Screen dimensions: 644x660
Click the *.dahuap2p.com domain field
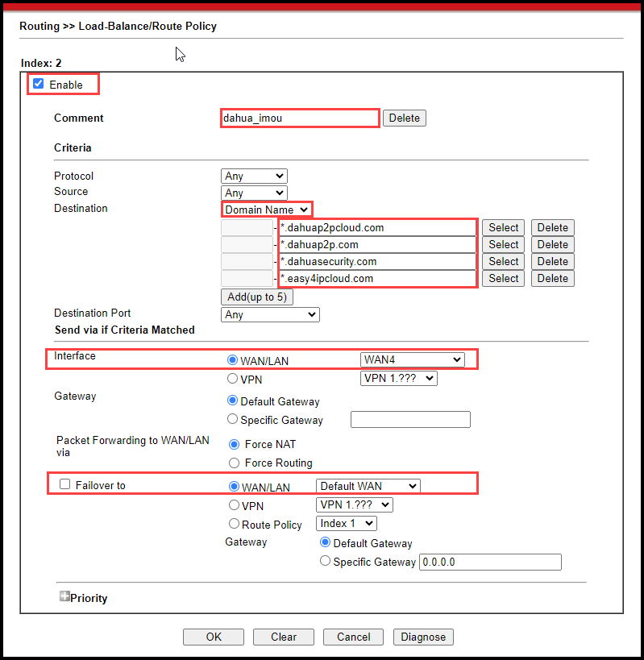pos(377,244)
